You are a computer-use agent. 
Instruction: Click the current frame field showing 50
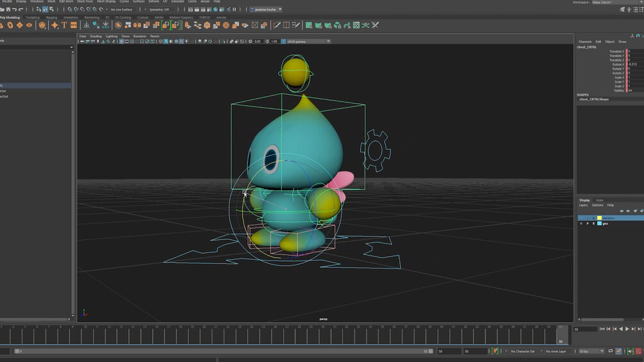[x=585, y=329]
